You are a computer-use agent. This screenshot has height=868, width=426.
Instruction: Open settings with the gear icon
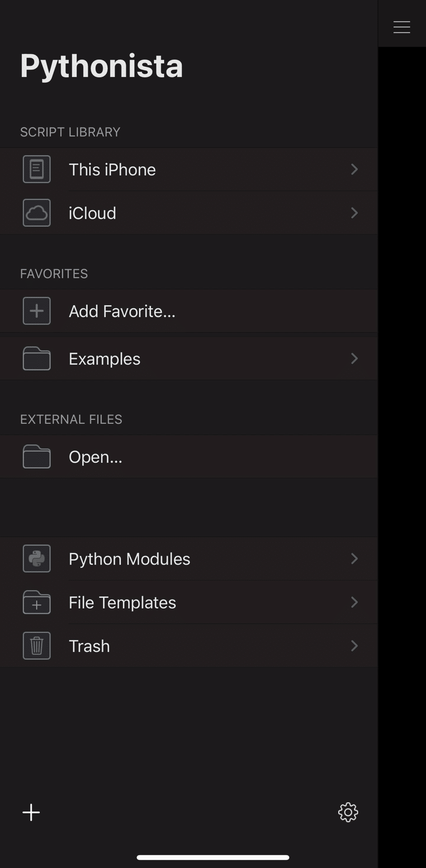point(348,812)
